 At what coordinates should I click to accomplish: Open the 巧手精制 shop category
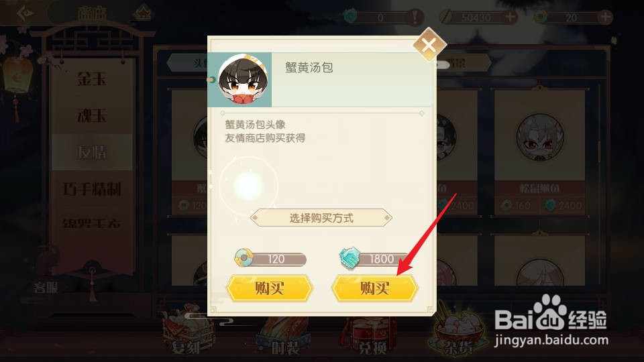92,189
